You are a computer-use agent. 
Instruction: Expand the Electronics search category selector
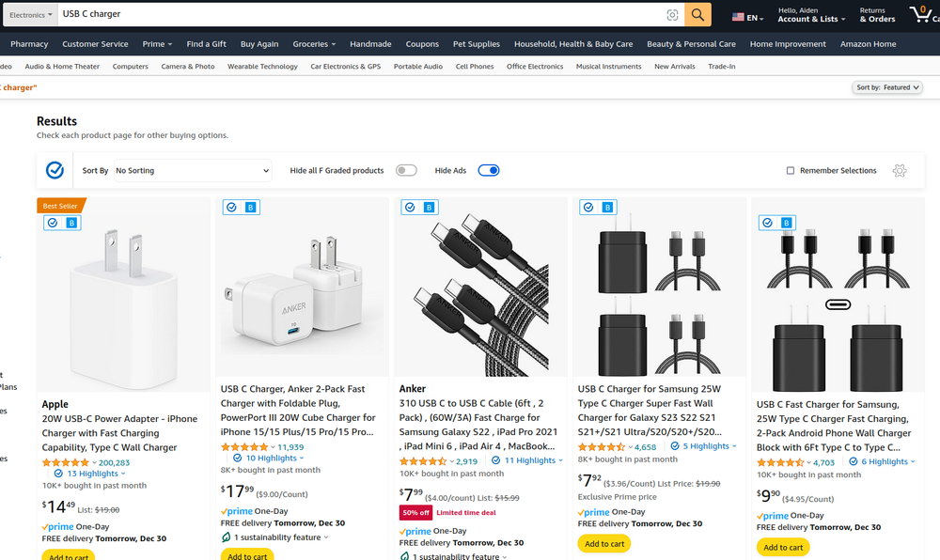[30, 14]
